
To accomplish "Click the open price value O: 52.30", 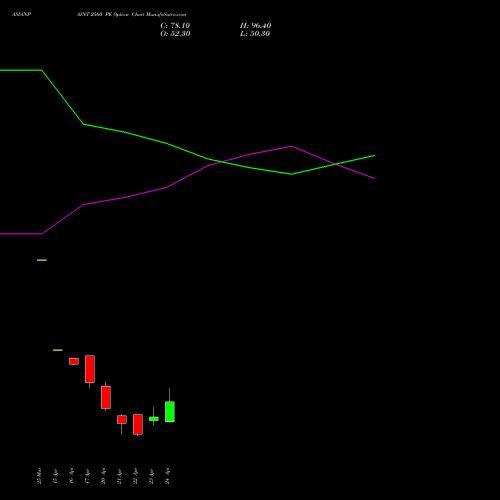I will click(175, 34).
